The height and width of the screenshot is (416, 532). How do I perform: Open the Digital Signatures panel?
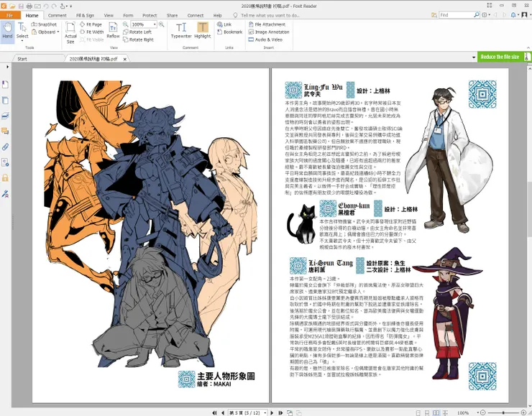pyautogui.click(x=5, y=193)
